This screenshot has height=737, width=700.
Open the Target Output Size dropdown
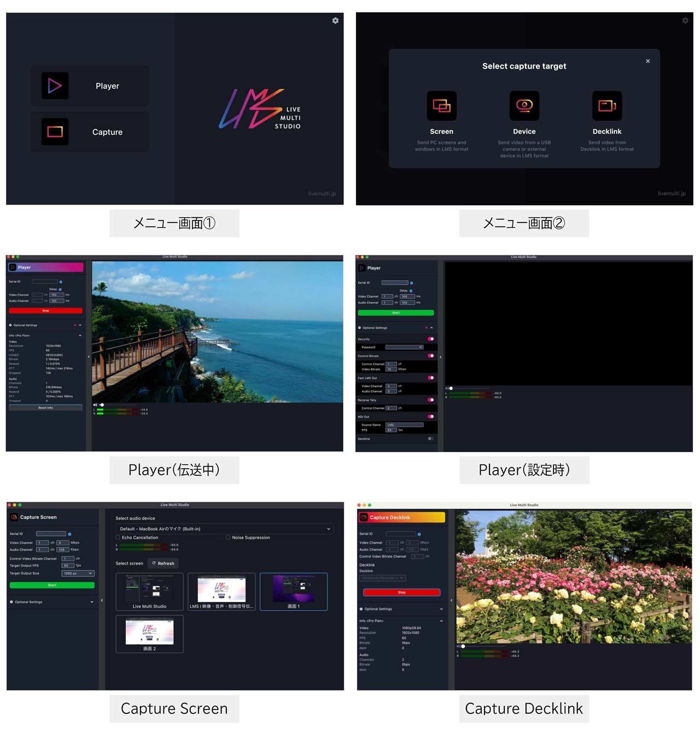tap(78, 573)
